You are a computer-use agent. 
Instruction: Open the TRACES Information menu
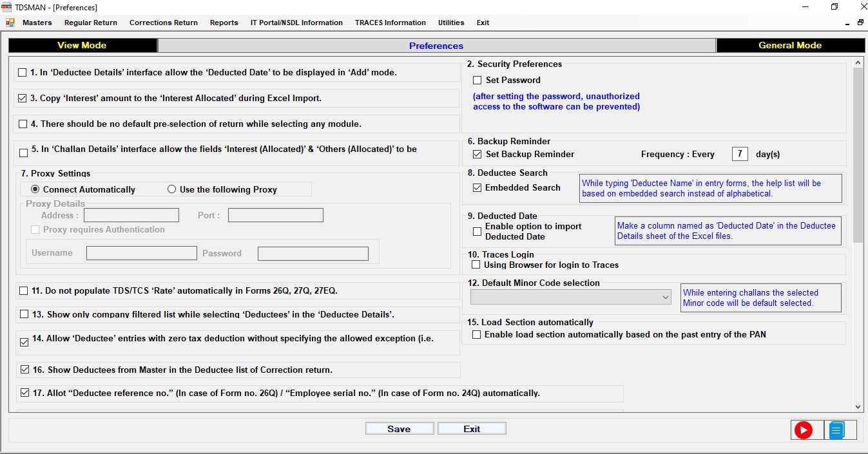click(390, 23)
